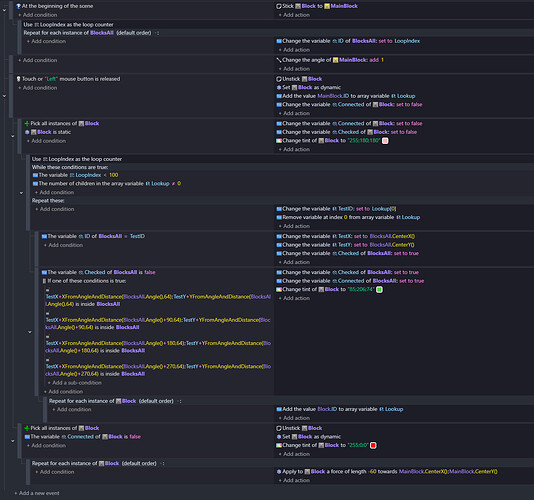Collapse the 'Checked of BlocksAll is false' event

click(x=30, y=332)
